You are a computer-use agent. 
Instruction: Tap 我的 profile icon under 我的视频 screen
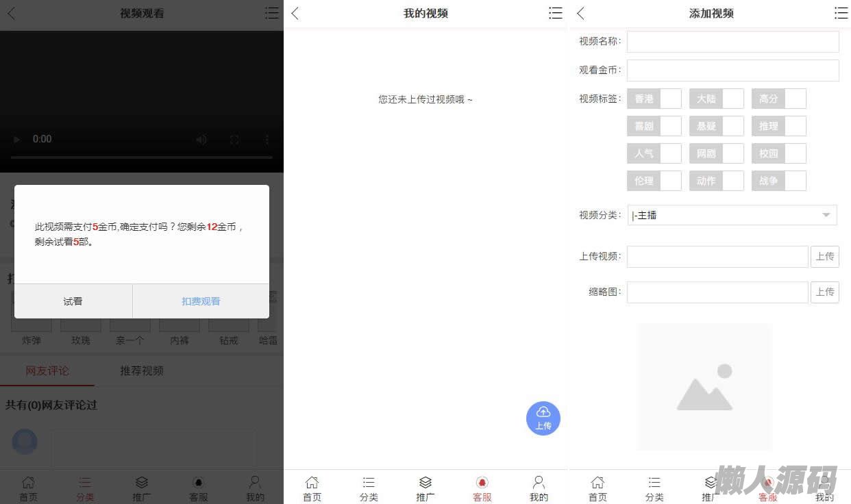[539, 488]
